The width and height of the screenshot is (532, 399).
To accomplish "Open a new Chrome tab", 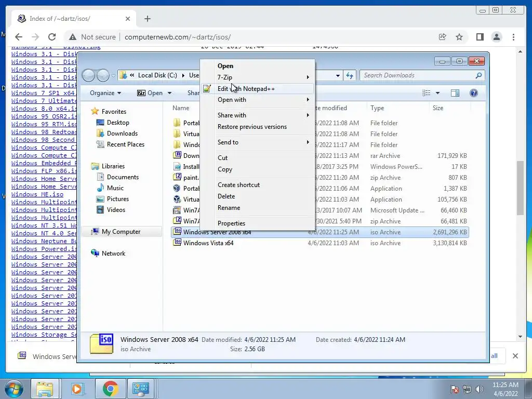I will 147,19.
